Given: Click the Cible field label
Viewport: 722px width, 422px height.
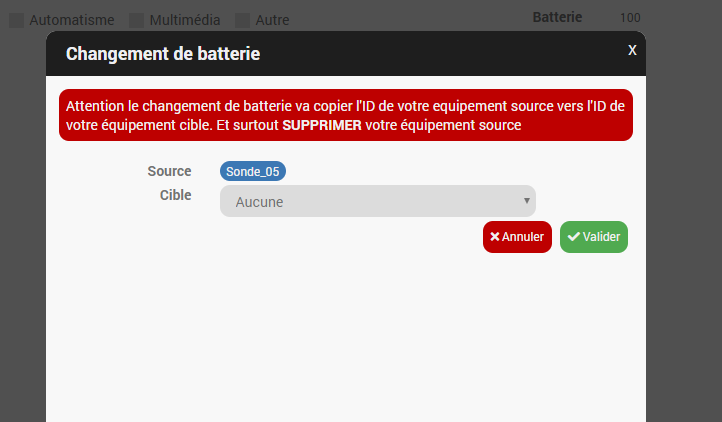Looking at the screenshot, I should [x=175, y=195].
